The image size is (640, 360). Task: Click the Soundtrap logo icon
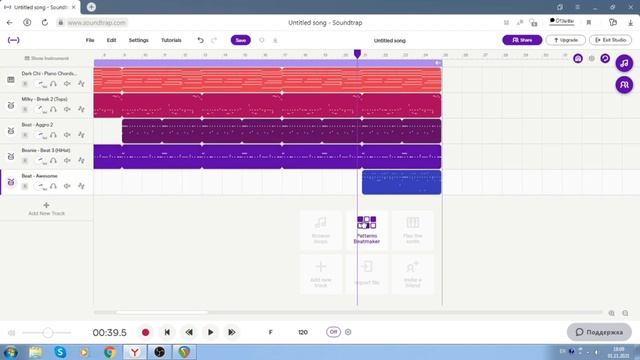pos(13,40)
